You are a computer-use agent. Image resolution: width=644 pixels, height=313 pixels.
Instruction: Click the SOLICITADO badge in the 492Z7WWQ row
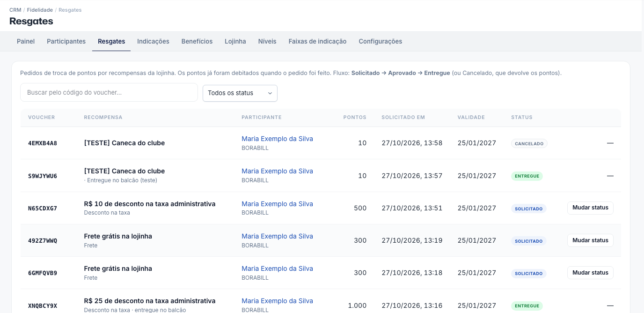coord(529,241)
